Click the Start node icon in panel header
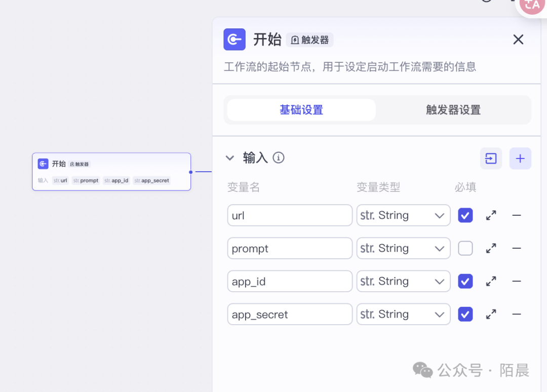This screenshot has width=547, height=392. (x=235, y=40)
